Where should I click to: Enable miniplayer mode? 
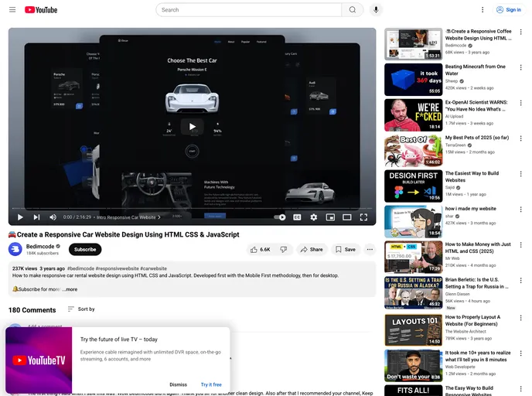tap(330, 217)
